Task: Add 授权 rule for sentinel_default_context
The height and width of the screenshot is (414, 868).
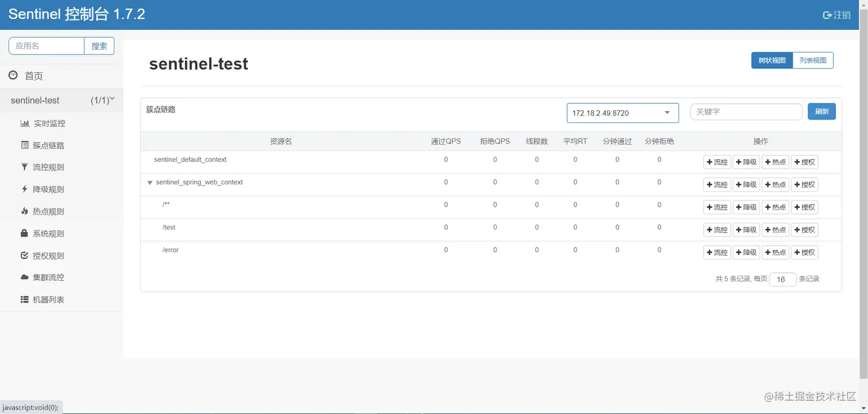Action: tap(805, 162)
